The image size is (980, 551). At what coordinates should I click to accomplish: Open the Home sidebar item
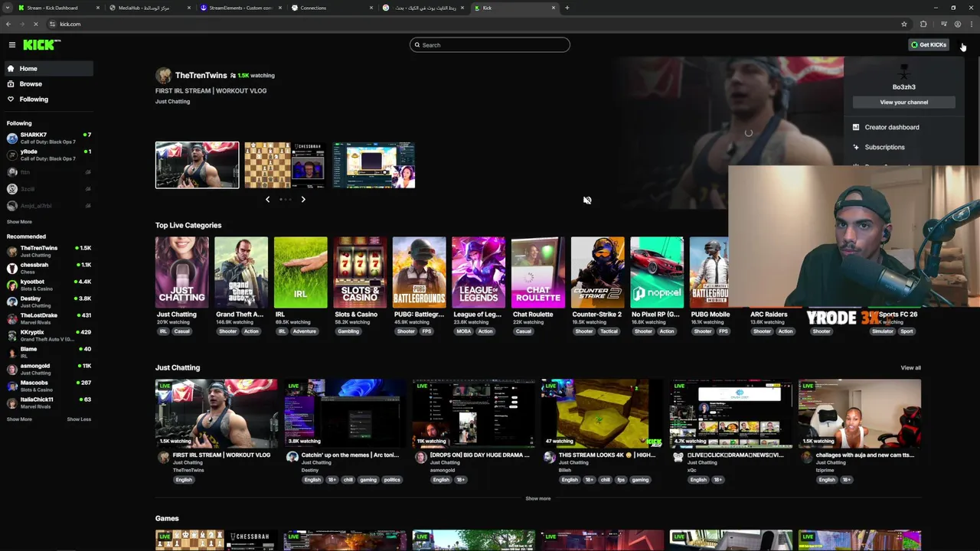click(x=48, y=69)
